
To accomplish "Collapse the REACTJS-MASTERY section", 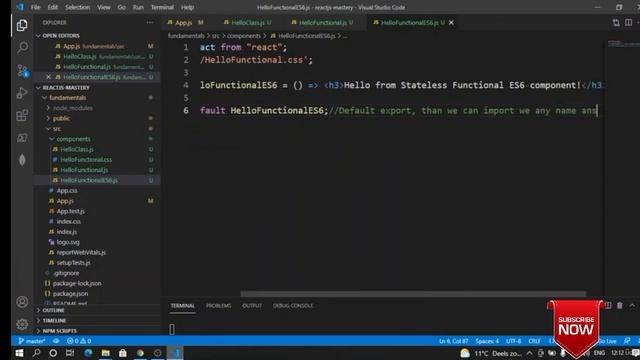I will (x=66, y=87).
